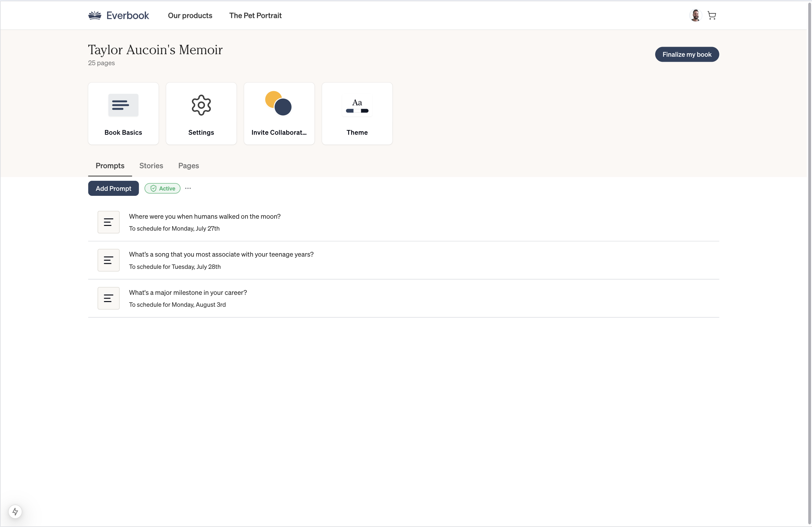The height and width of the screenshot is (527, 812).
Task: Click the Everbook logo icon
Action: (x=95, y=15)
